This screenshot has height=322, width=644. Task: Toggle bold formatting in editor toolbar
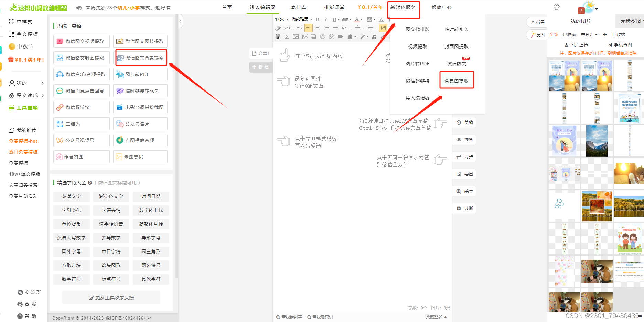pyautogui.click(x=318, y=19)
